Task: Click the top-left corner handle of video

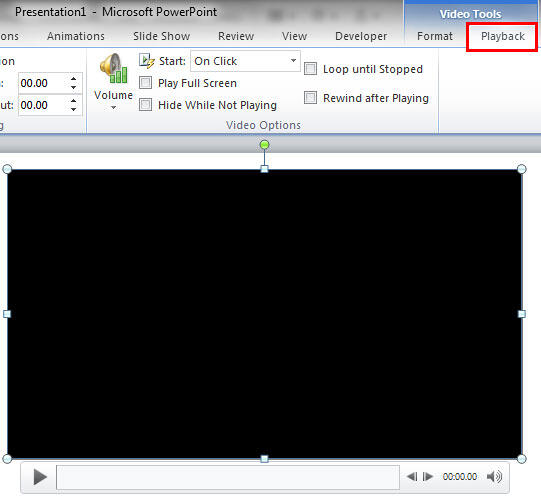Action: coord(7,169)
